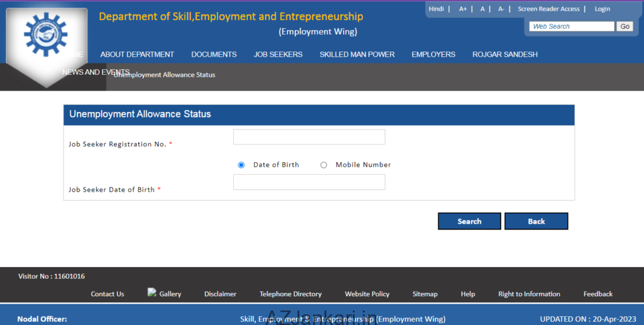Increase font size with A+
The image size is (644, 325).
[463, 9]
